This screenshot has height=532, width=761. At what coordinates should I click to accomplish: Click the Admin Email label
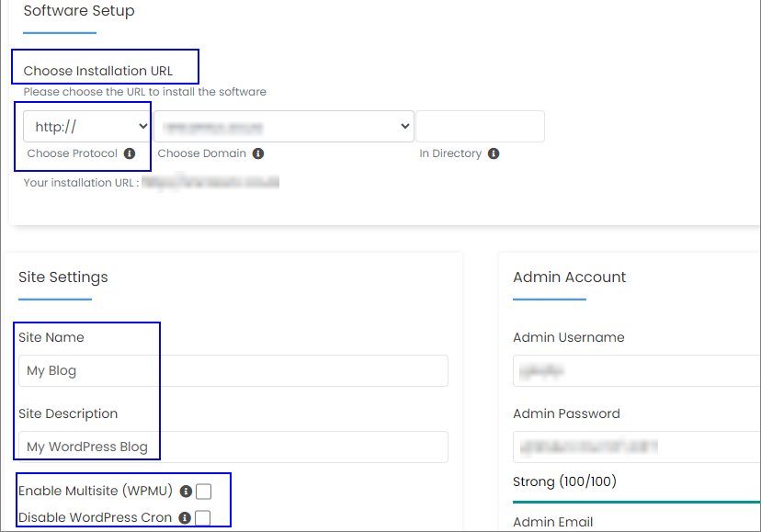point(552,522)
